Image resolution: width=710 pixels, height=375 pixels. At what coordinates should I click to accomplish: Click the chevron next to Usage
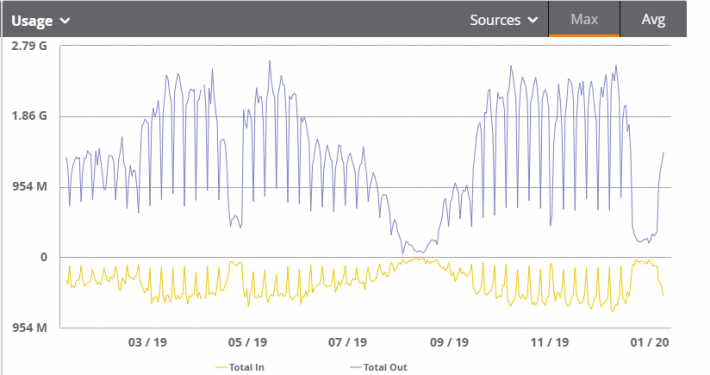point(65,21)
